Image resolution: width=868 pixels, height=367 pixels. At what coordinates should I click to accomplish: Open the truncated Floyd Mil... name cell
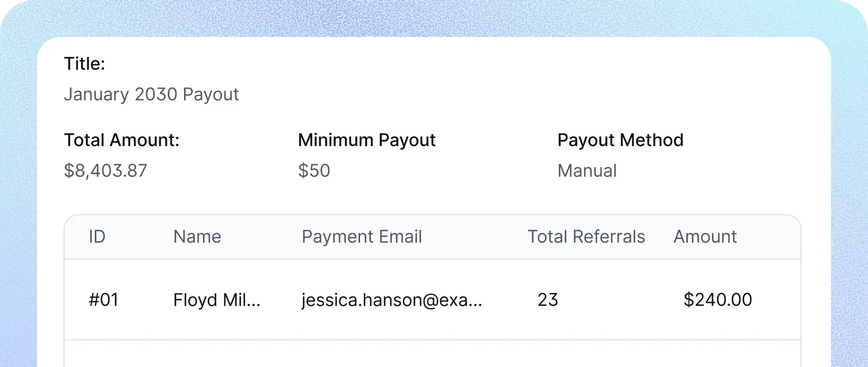tap(216, 300)
